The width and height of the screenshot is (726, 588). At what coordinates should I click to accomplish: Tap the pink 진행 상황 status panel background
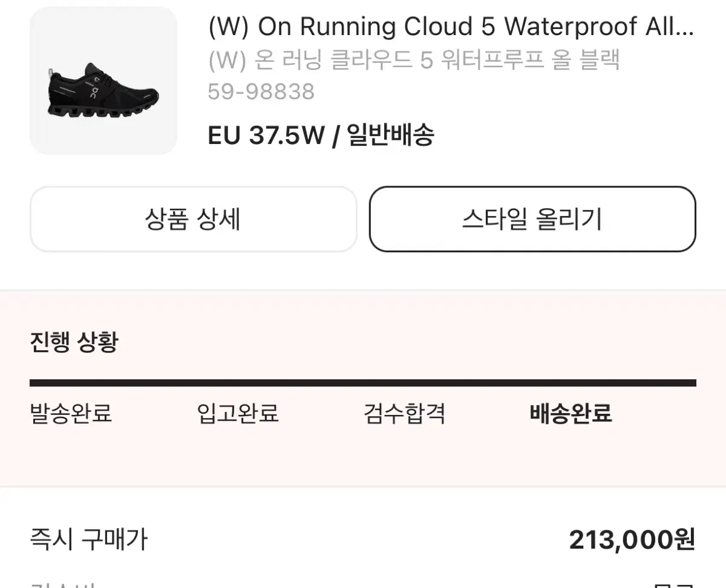pyautogui.click(x=363, y=460)
